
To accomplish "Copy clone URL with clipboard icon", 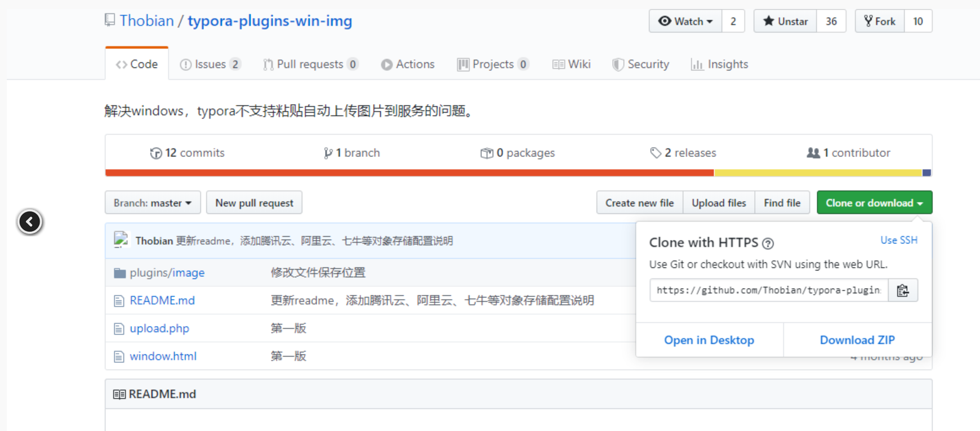I will [x=903, y=290].
